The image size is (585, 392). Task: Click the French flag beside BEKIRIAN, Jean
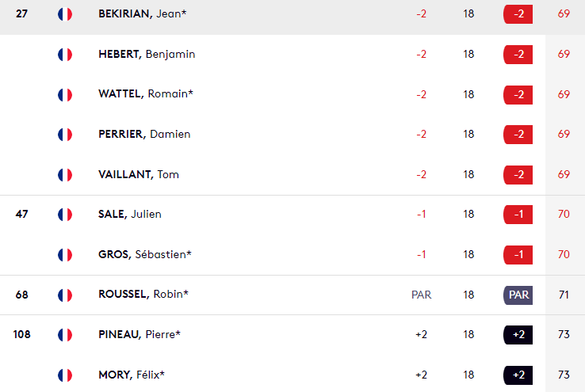click(65, 14)
